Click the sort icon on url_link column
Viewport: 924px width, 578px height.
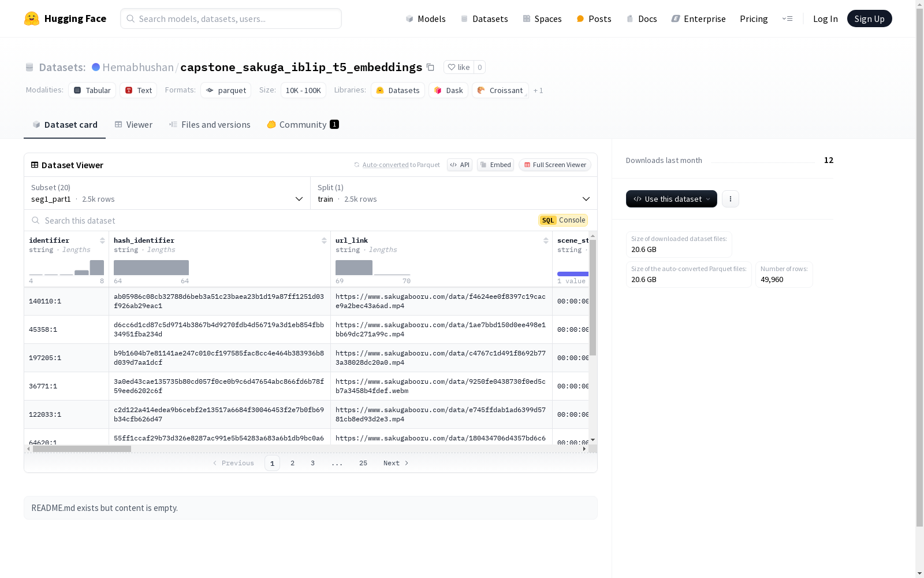click(x=546, y=240)
